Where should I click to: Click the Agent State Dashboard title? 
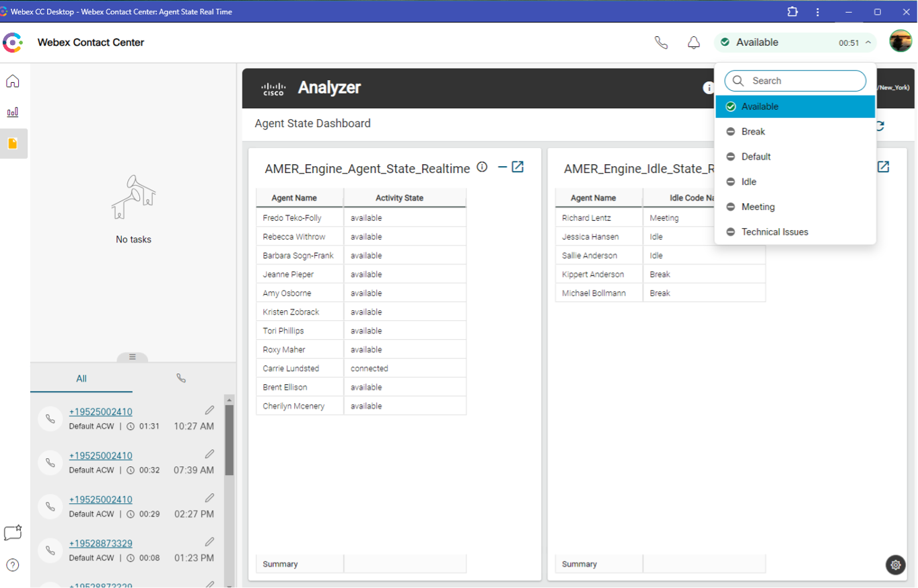[x=312, y=124]
